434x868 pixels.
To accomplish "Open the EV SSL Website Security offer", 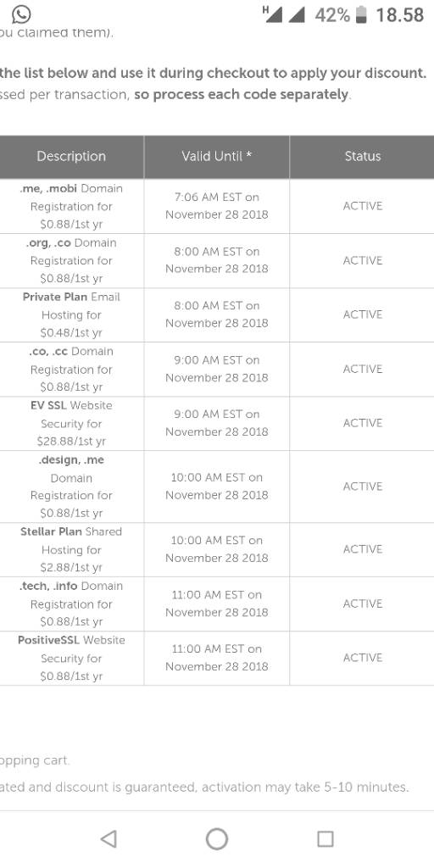I will [71, 424].
